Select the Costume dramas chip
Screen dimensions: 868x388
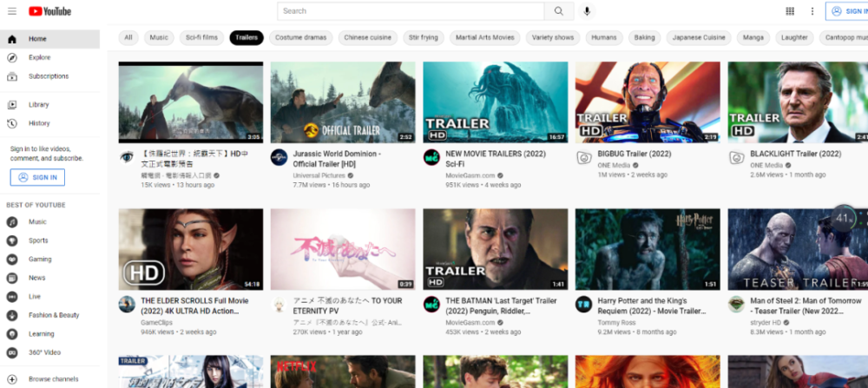[x=301, y=37]
